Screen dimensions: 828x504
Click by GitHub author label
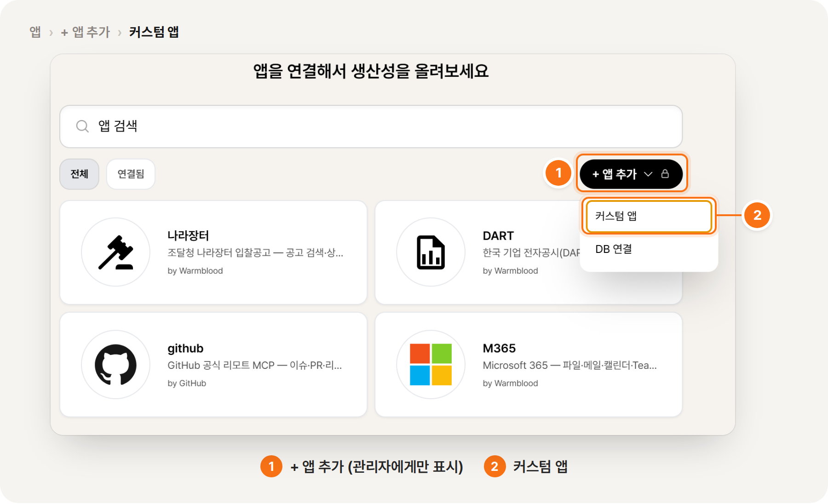[187, 383]
